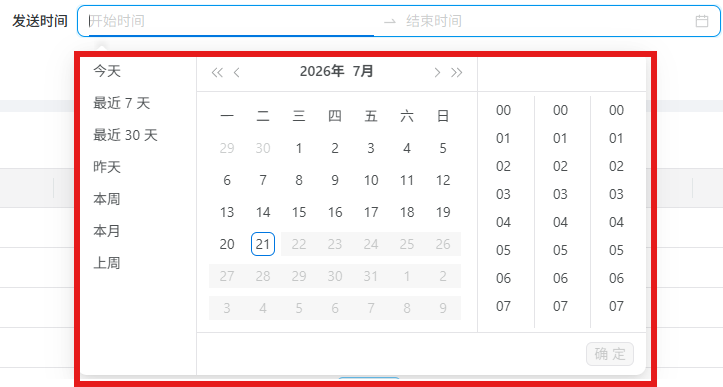Choose hour 03 in the time column
This screenshot has width=723, height=387.
tap(504, 194)
